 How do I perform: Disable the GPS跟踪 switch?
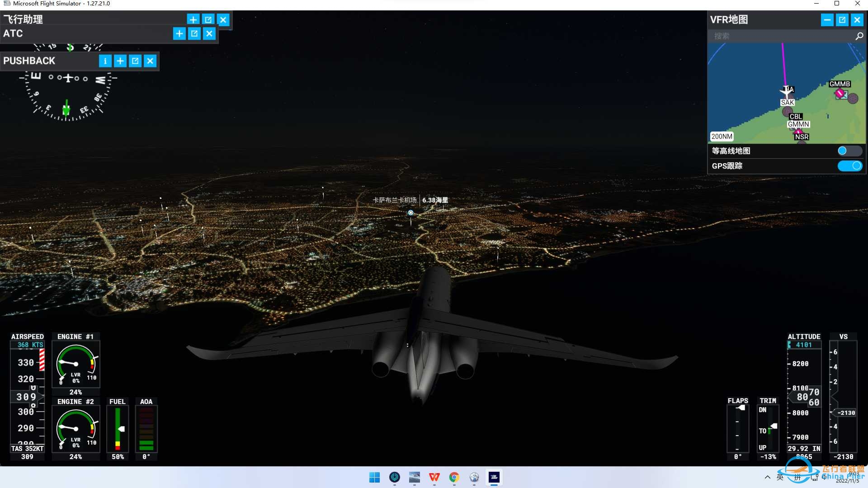click(x=850, y=166)
